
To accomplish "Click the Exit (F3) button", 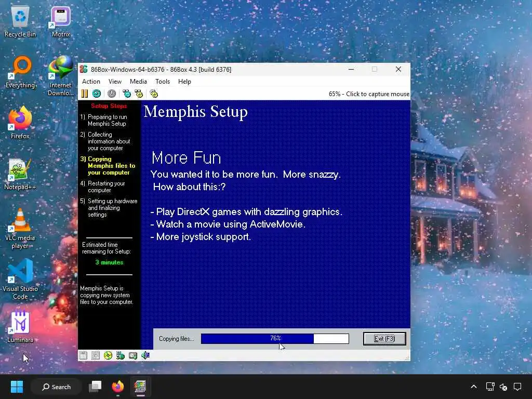I will pyautogui.click(x=384, y=339).
